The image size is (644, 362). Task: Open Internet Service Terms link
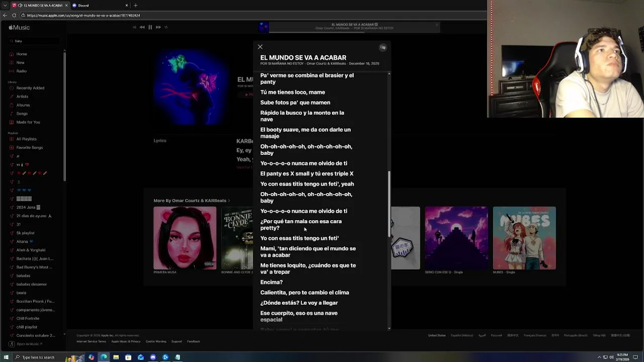click(x=91, y=341)
